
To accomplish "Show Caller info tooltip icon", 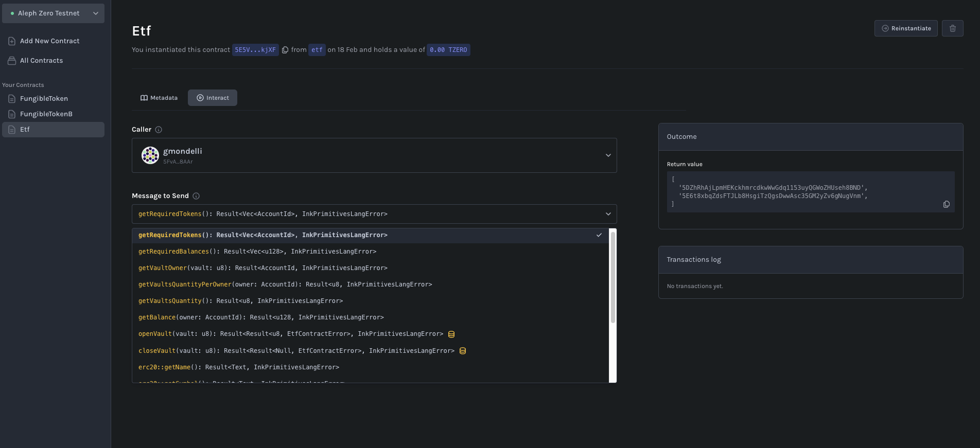I will click(159, 130).
